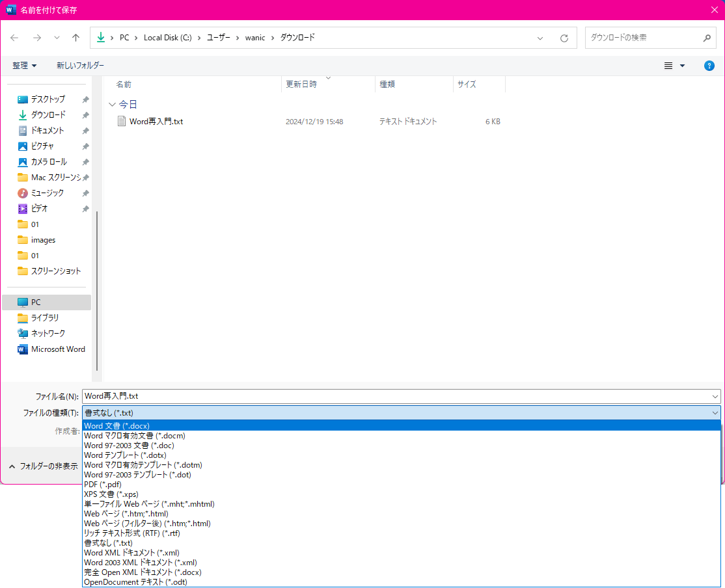
Task: Expand the address bar history dropdown
Action: click(540, 38)
